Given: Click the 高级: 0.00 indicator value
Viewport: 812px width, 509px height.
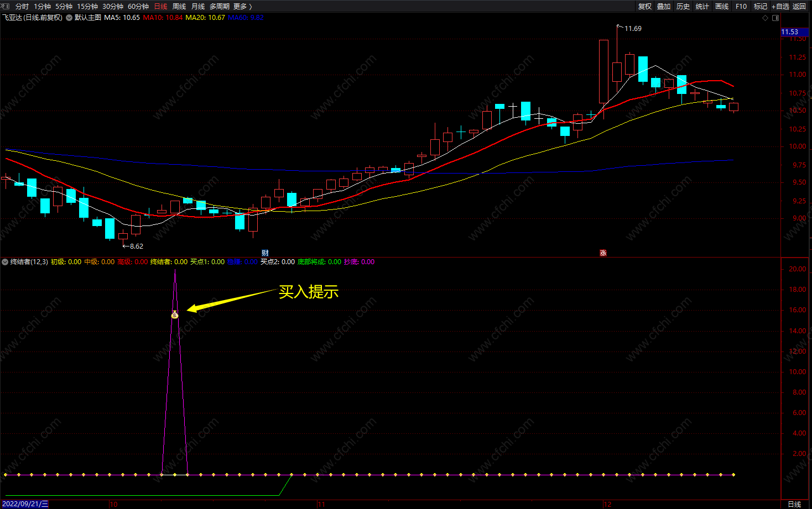Looking at the screenshot, I should [133, 262].
